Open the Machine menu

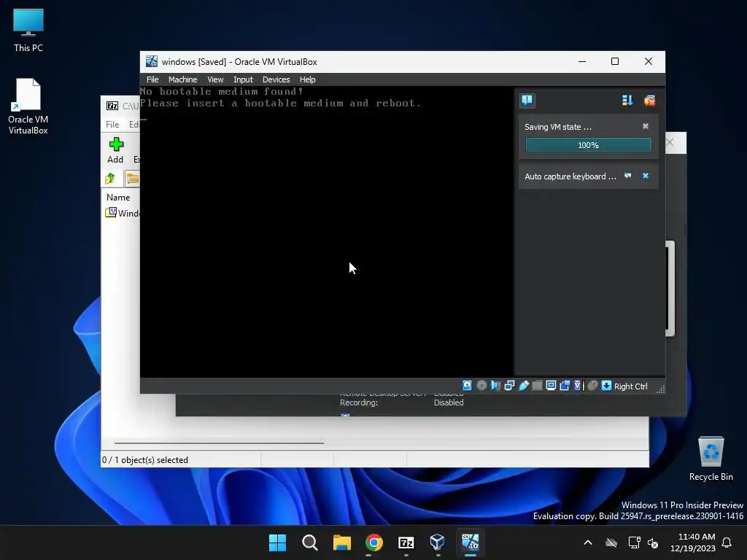(182, 79)
